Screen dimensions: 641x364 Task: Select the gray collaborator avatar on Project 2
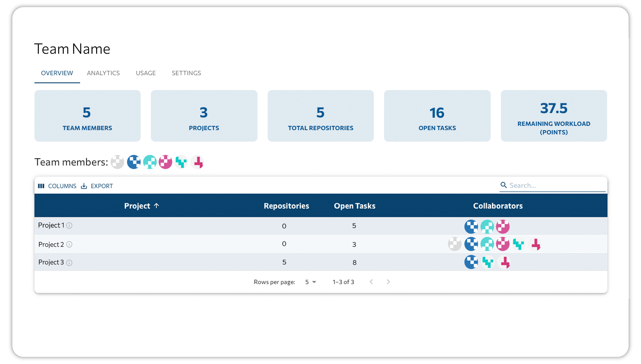(x=455, y=244)
